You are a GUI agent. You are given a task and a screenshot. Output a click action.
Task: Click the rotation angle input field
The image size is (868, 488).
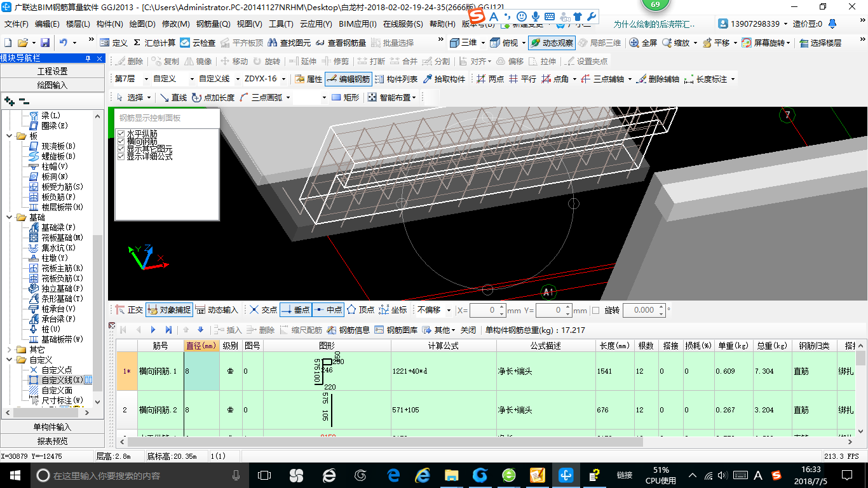(x=643, y=310)
